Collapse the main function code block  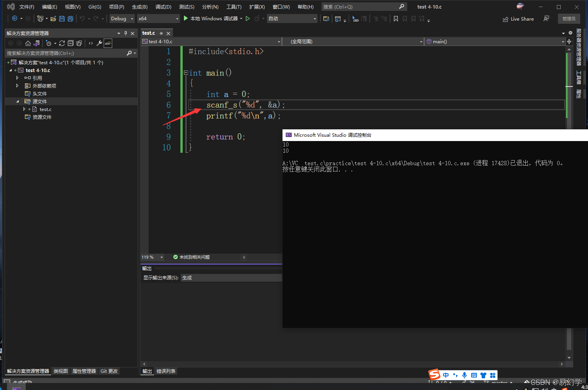[186, 73]
